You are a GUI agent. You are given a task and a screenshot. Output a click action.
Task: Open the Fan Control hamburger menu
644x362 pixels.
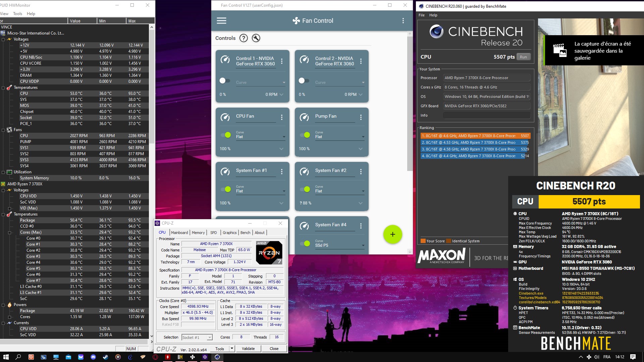tap(221, 21)
